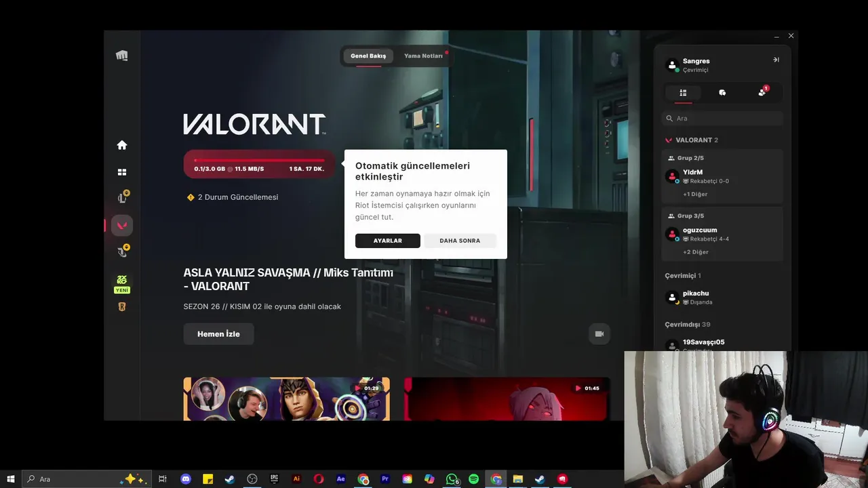Open the 2XKO game marked YENİ

122,283
